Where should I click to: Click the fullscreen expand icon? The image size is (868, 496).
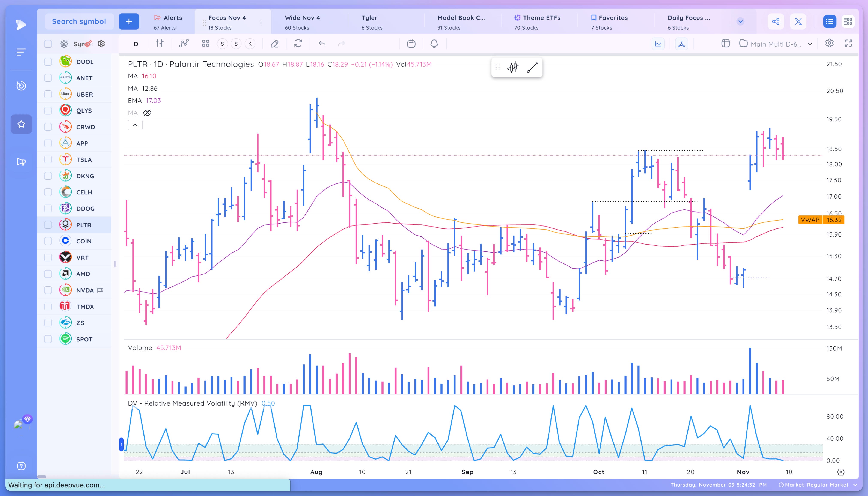pos(848,43)
